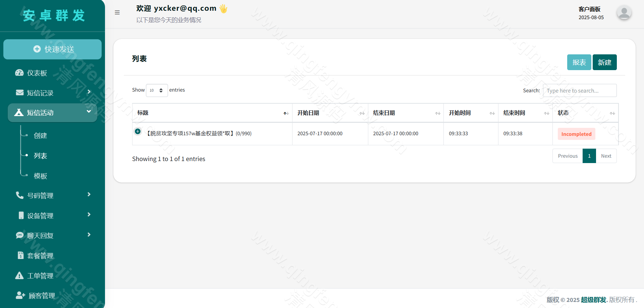Click the 顾客管理 add-user icon

point(20,295)
